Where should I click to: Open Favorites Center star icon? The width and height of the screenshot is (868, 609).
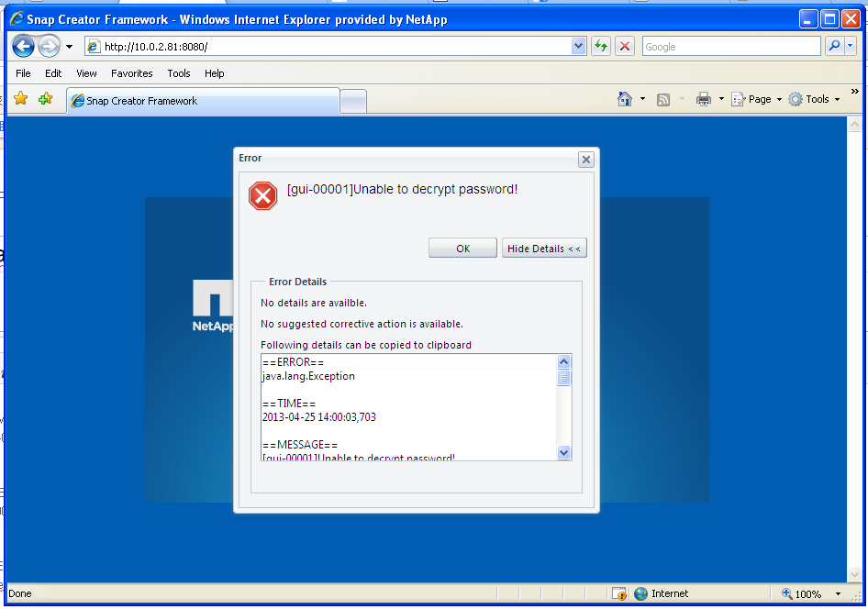[21, 99]
